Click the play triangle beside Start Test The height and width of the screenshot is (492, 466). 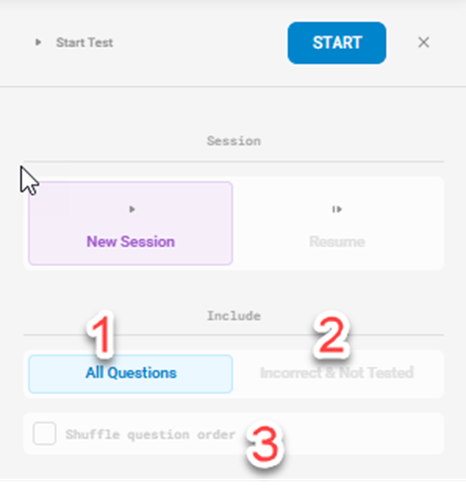point(38,42)
